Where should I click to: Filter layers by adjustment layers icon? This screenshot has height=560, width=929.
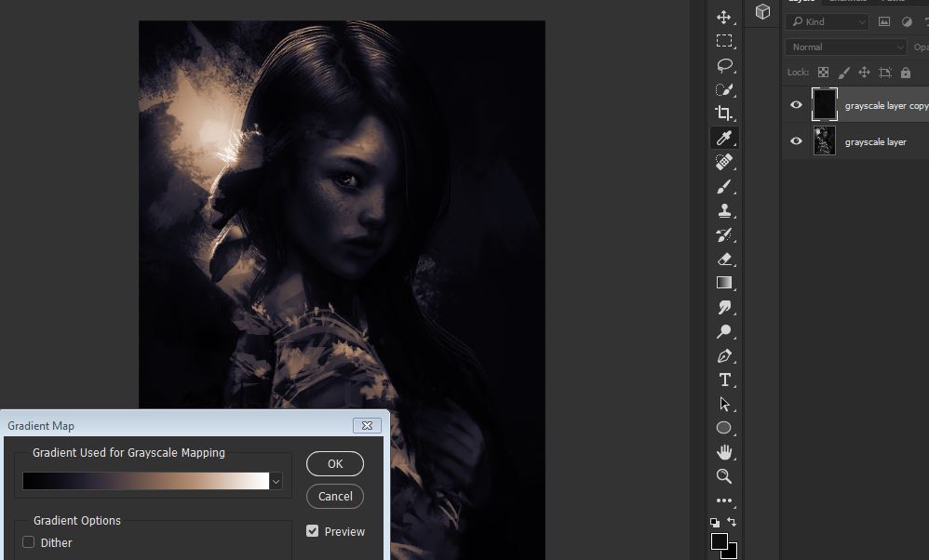pos(907,22)
